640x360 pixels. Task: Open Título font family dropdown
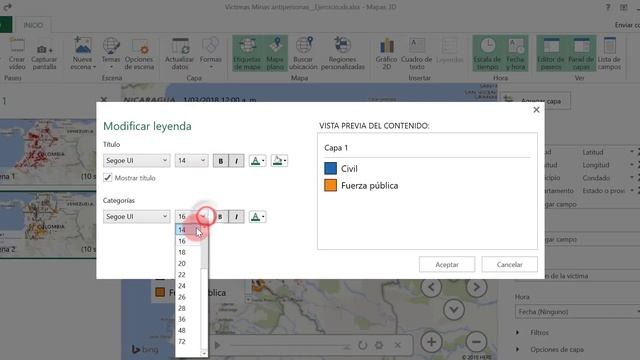pyautogui.click(x=136, y=160)
